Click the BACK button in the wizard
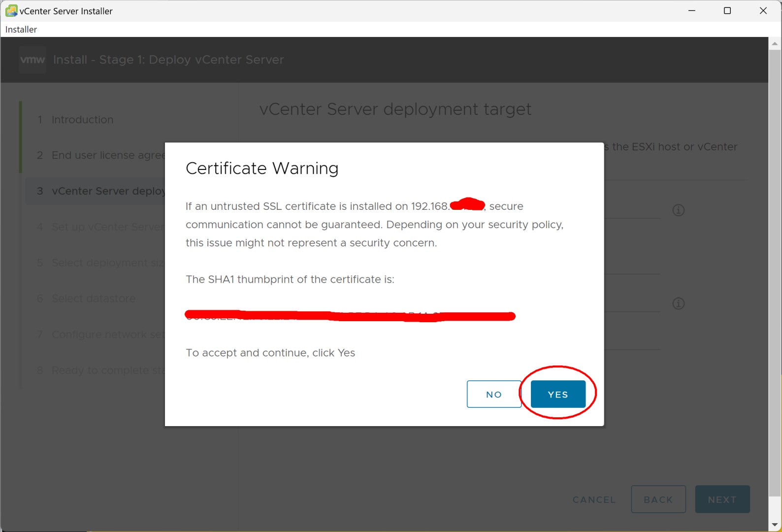The width and height of the screenshot is (782, 532). (x=658, y=499)
